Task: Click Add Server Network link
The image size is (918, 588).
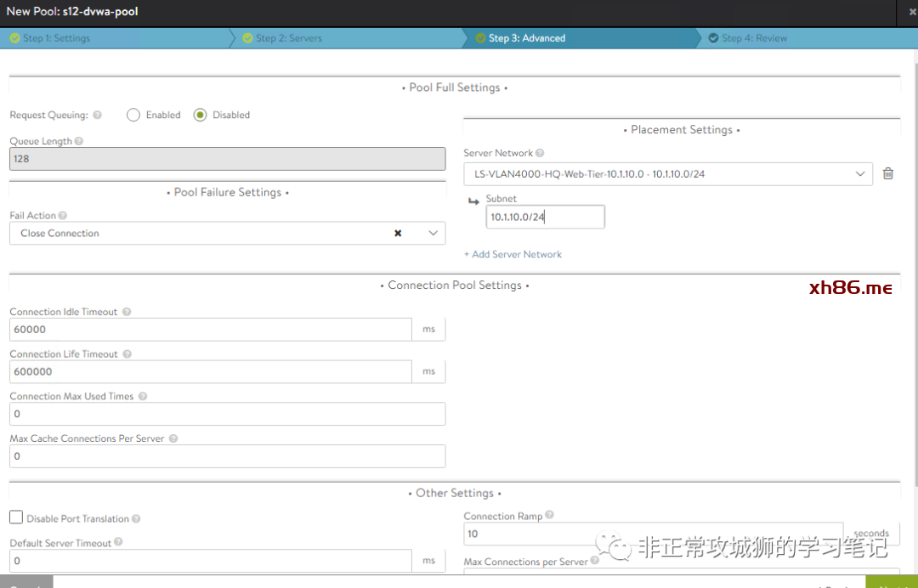Action: pos(513,254)
